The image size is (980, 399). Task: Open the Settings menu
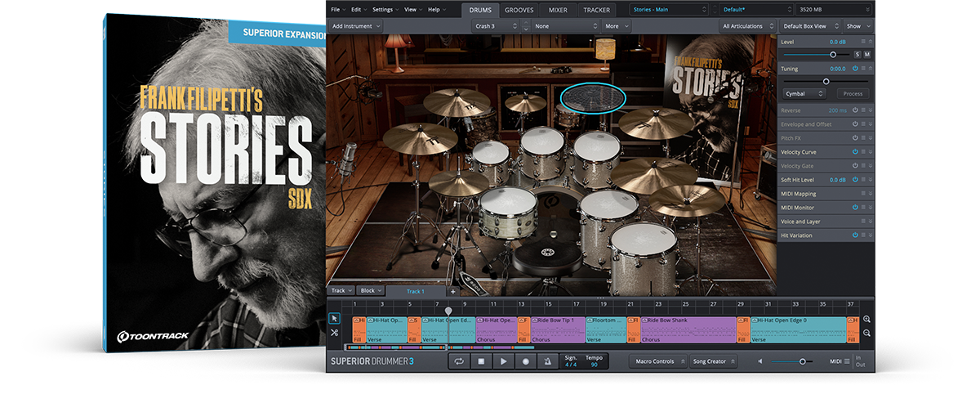click(x=384, y=10)
